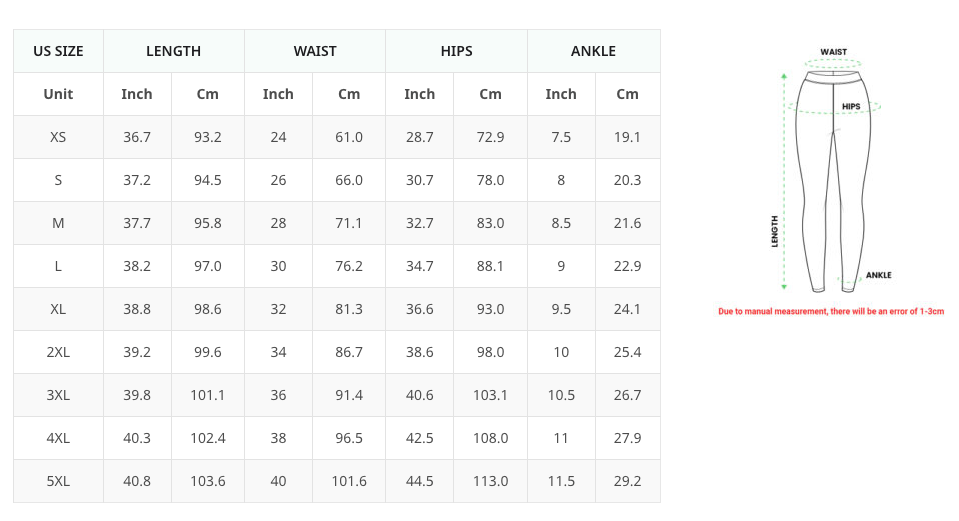Click the WAIST table header
The width and height of the screenshot is (959, 521).
click(315, 51)
